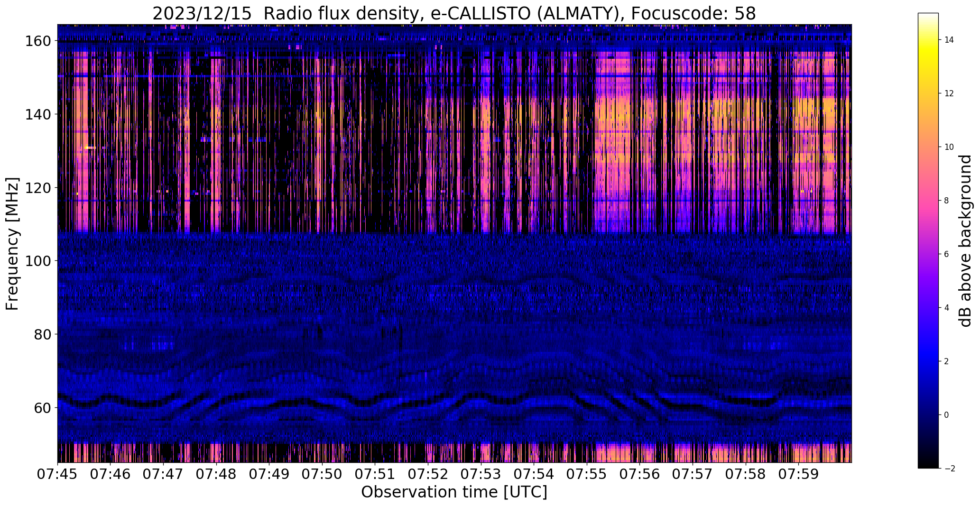Click the spectrogram at 07:55 and 140 MHz
The image size is (980, 506).
tap(587, 114)
